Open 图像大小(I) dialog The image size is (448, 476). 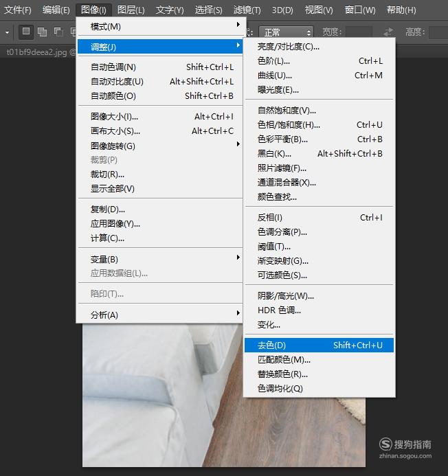pyautogui.click(x=160, y=116)
